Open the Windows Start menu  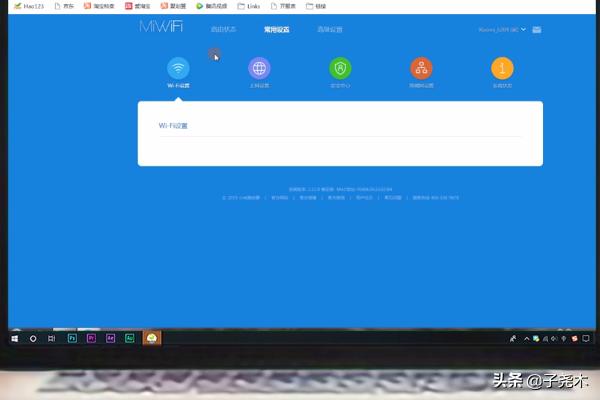pos(15,339)
